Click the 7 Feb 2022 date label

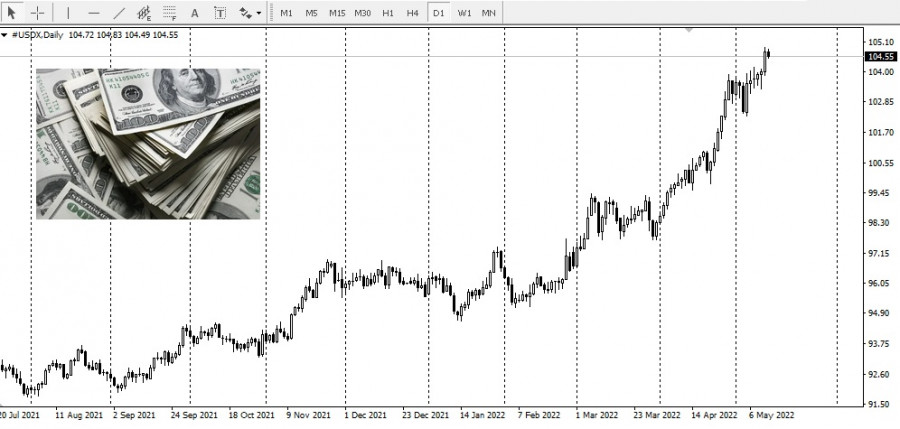[x=539, y=415]
